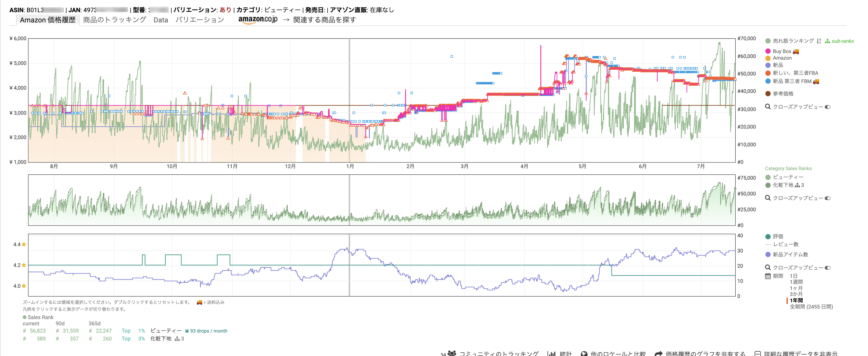Screen dimensions: 868x356
Task: Toggle closeup view for rating chart
Action: click(x=827, y=268)
